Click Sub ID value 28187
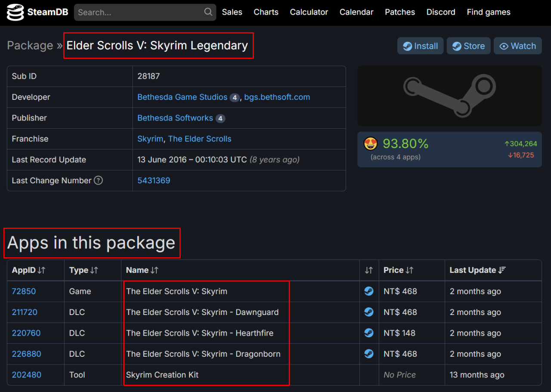Screen dimensions: 551x392 (x=149, y=76)
